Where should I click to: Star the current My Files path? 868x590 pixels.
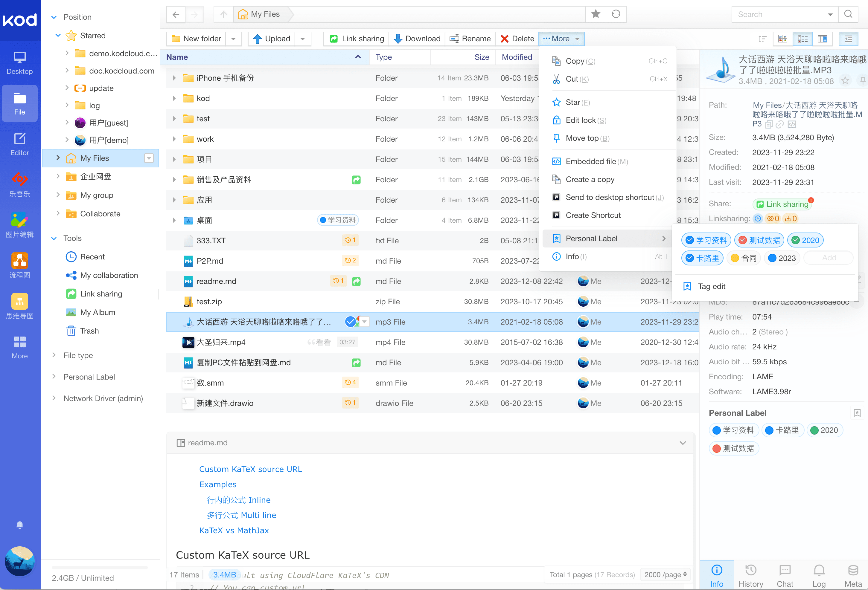[x=596, y=14]
